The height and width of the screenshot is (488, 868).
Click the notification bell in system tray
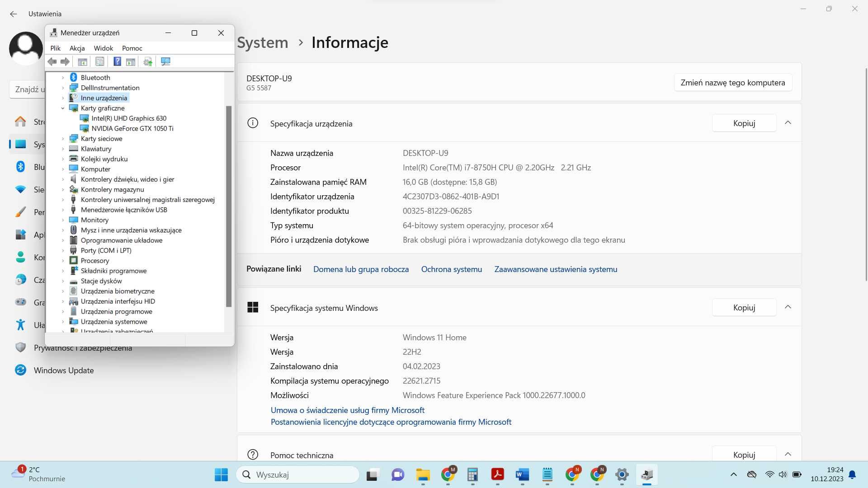tap(852, 474)
